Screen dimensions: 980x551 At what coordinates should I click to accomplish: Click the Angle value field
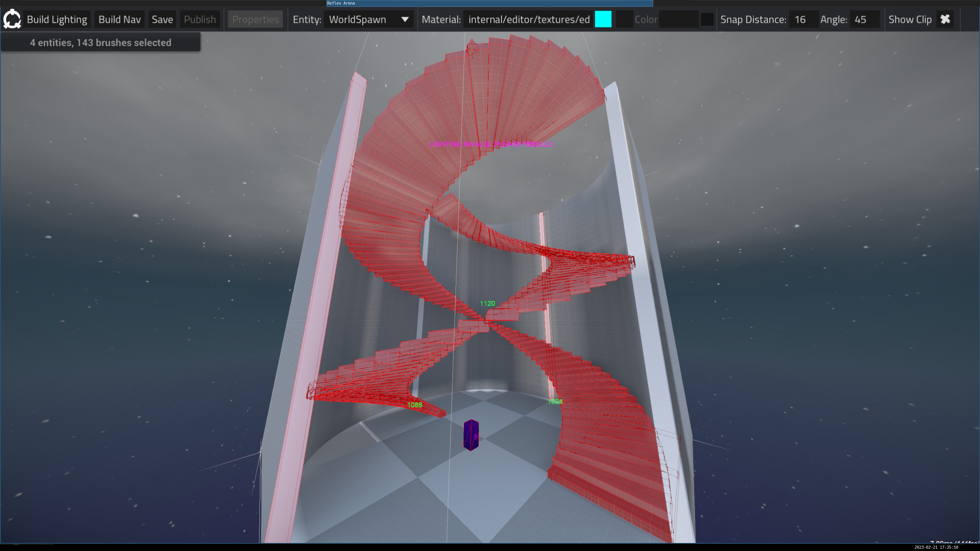point(864,19)
